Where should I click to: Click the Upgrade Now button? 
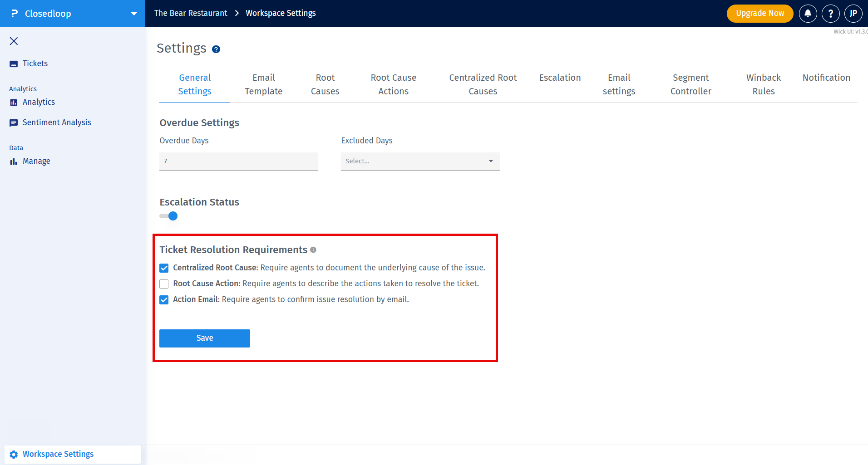759,14
